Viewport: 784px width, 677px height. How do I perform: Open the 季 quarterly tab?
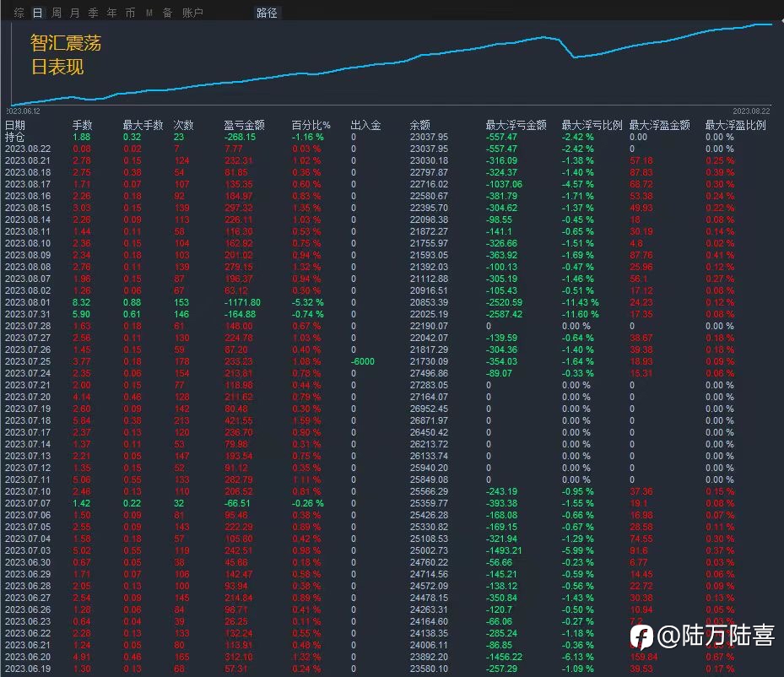[93, 13]
